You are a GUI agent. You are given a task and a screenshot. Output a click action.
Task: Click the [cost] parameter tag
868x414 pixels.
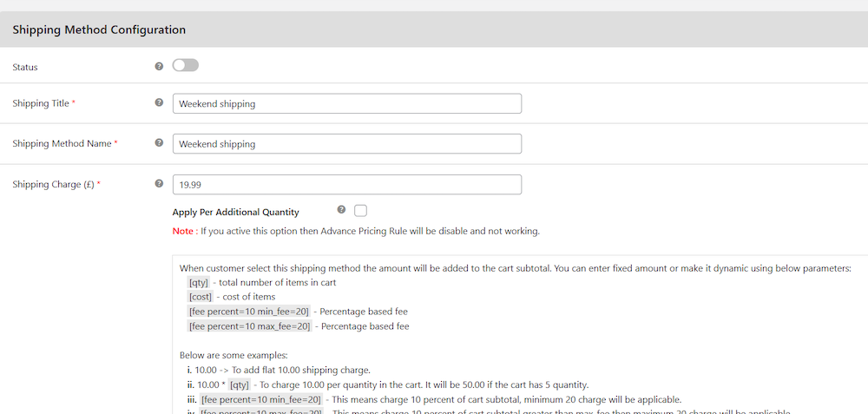200,297
